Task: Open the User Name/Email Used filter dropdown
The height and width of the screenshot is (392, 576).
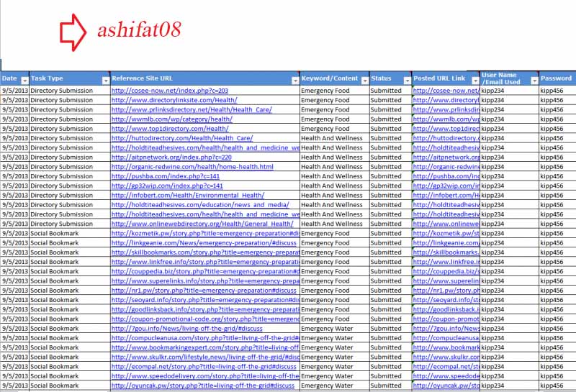Action: 534,81
